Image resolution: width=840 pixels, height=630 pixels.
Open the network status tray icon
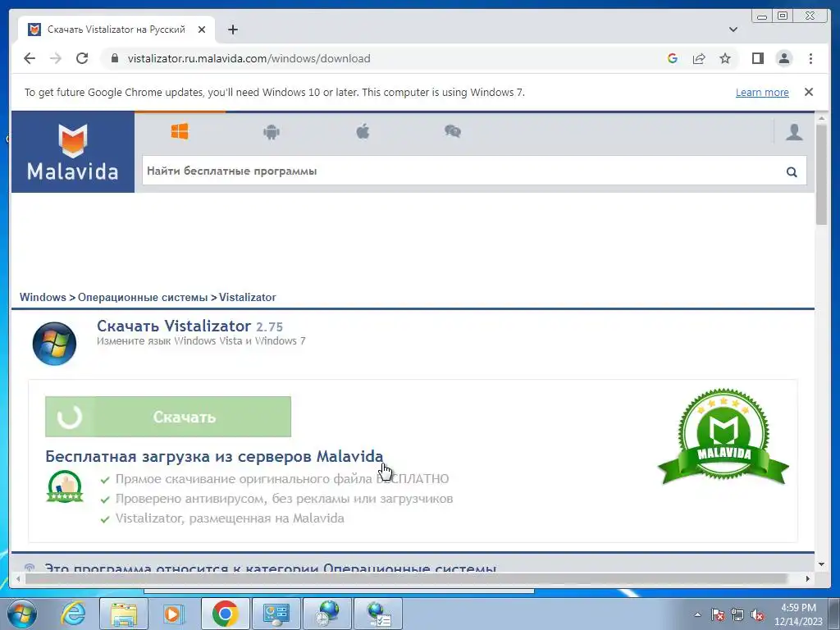pyautogui.click(x=737, y=614)
